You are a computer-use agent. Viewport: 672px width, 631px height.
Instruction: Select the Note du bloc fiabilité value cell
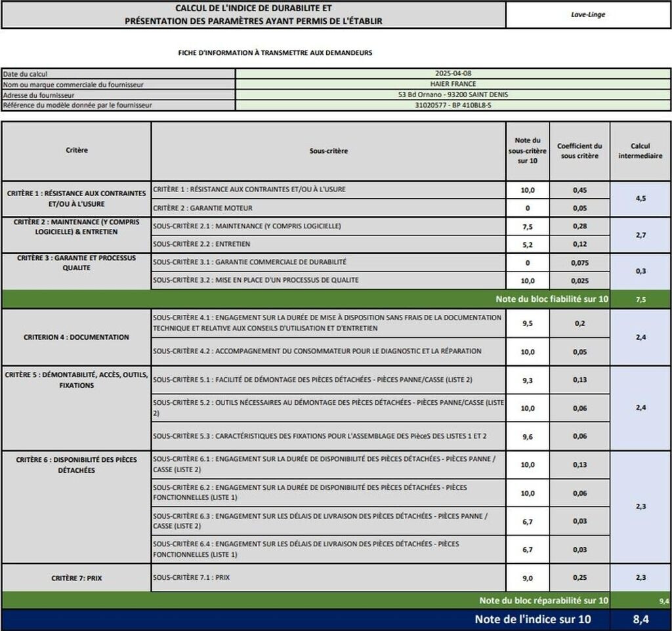[640, 299]
